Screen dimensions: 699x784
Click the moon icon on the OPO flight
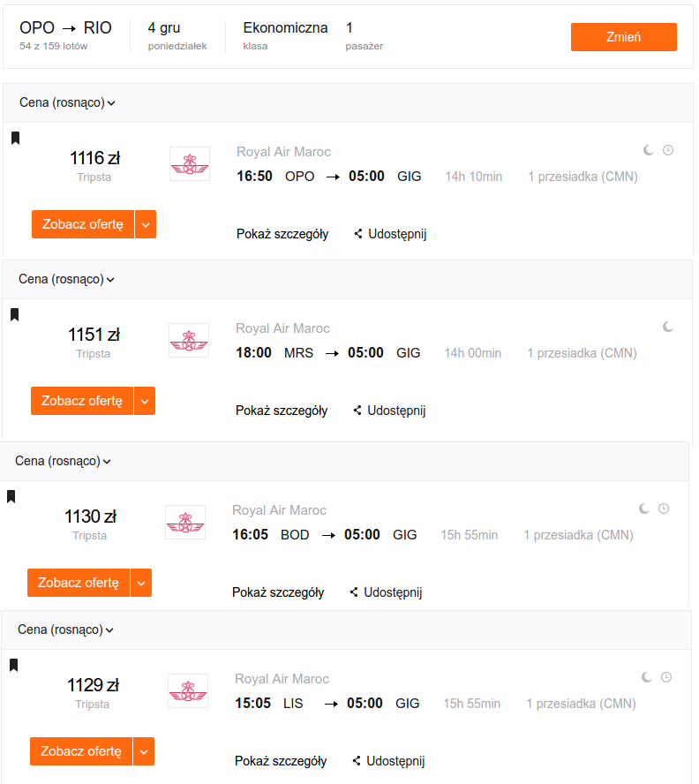tap(648, 150)
